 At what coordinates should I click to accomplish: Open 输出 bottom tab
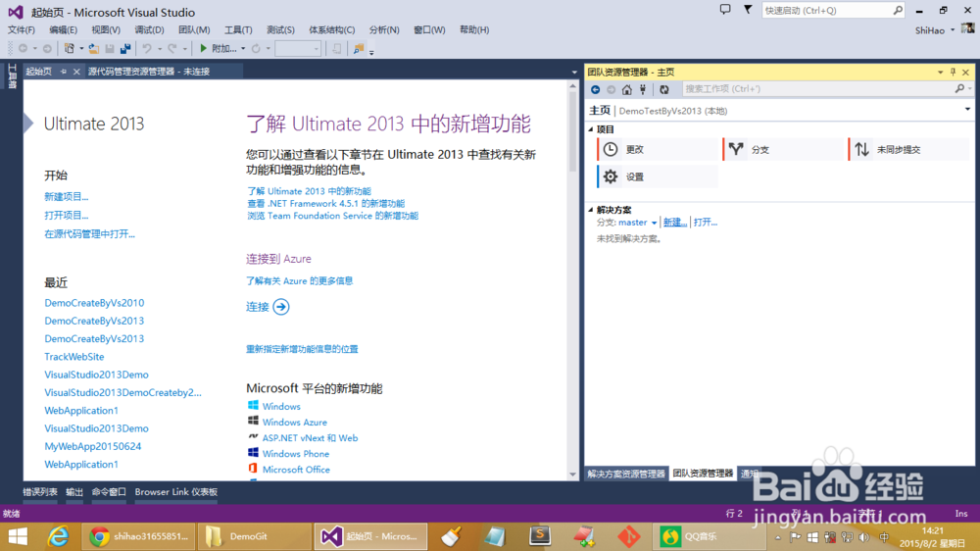(74, 492)
